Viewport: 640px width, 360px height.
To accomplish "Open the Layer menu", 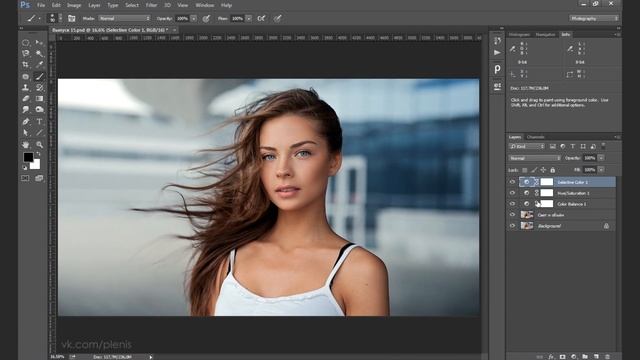I will pyautogui.click(x=94, y=5).
